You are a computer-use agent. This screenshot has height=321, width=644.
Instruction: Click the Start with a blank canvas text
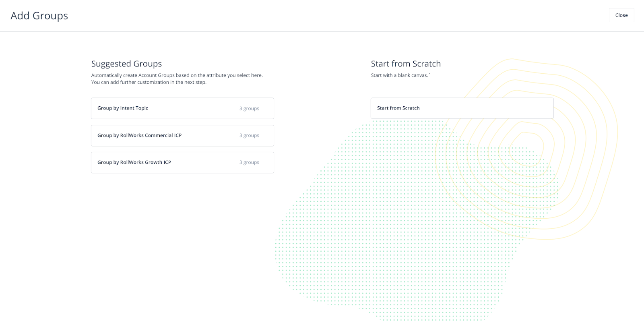pos(400,75)
